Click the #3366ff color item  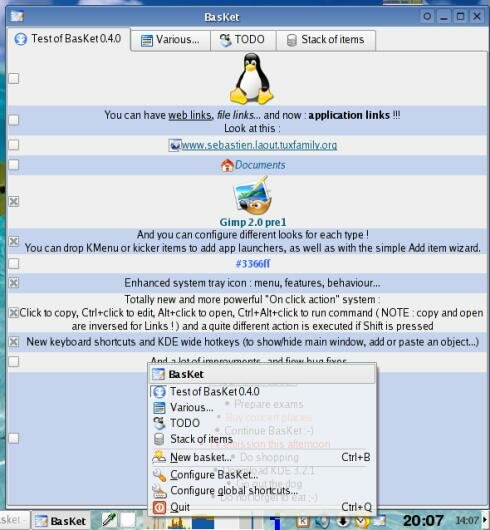(x=253, y=264)
